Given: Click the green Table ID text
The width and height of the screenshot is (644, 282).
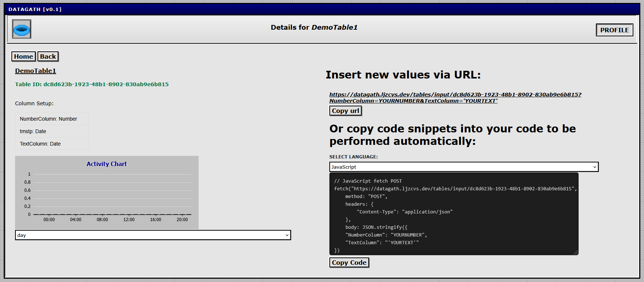Looking at the screenshot, I should (x=92, y=84).
